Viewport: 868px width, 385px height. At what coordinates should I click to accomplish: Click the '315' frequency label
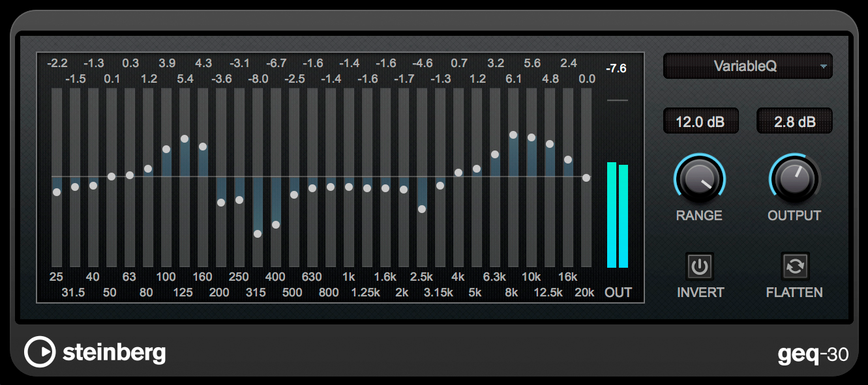click(256, 292)
